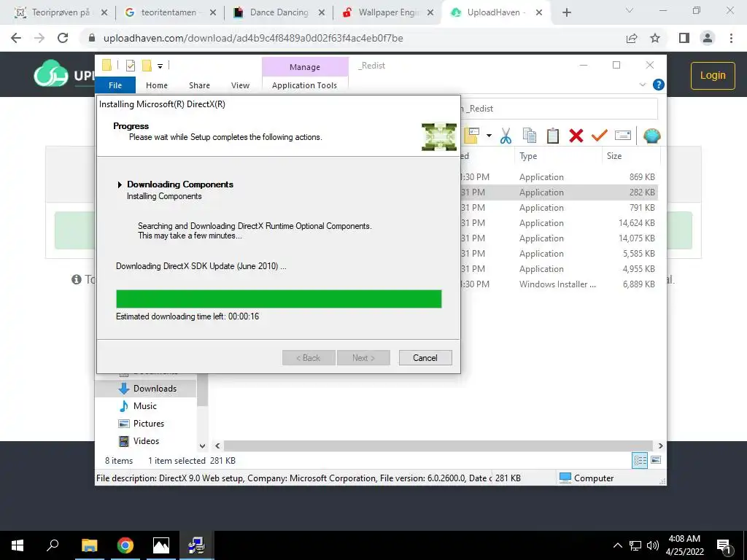Viewport: 747px width, 560px height.
Task: Open Windows Start menu
Action: coord(18,545)
